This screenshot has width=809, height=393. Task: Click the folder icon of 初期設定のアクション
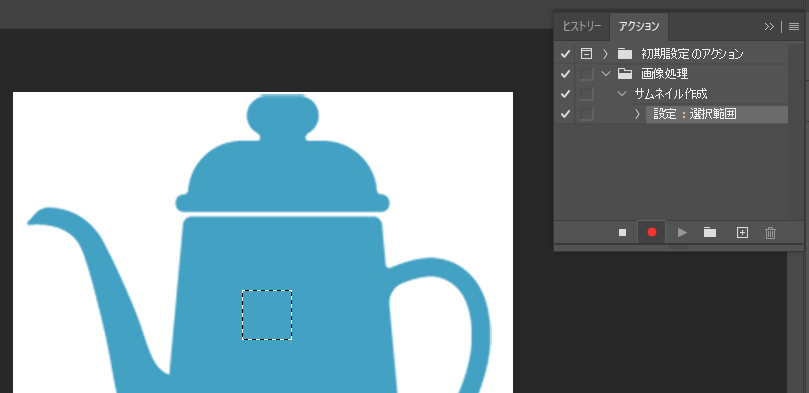click(625, 54)
